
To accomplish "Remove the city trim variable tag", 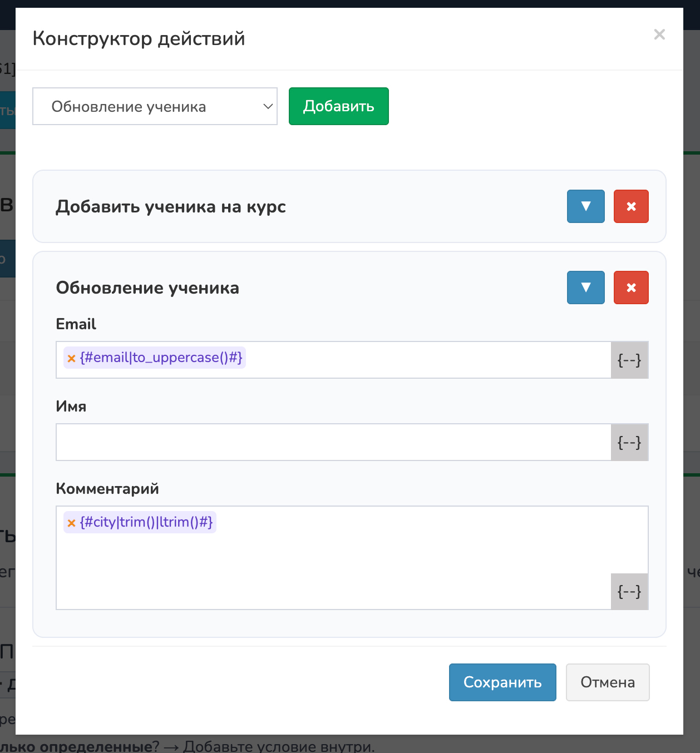I will (71, 523).
